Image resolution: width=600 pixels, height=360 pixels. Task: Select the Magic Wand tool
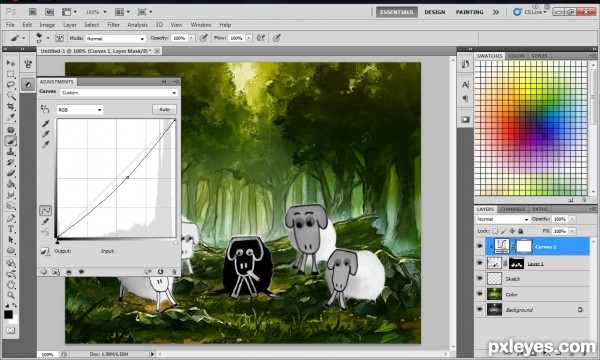[x=11, y=95]
